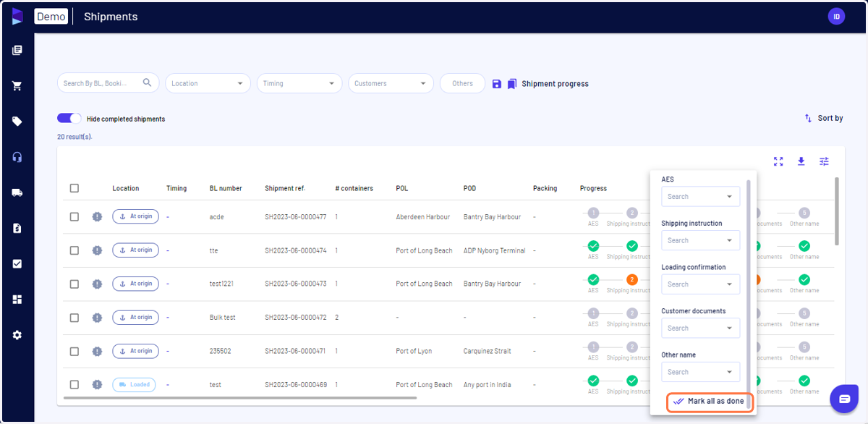The image size is (868, 424).
Task: Check the Bulk test row checkbox
Action: (74, 318)
